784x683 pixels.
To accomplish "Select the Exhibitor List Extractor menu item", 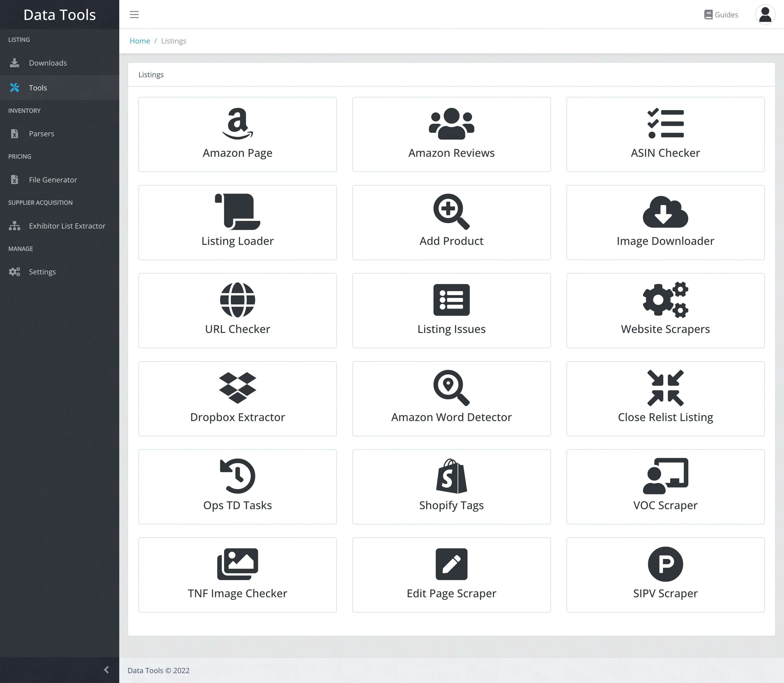I will [59, 226].
